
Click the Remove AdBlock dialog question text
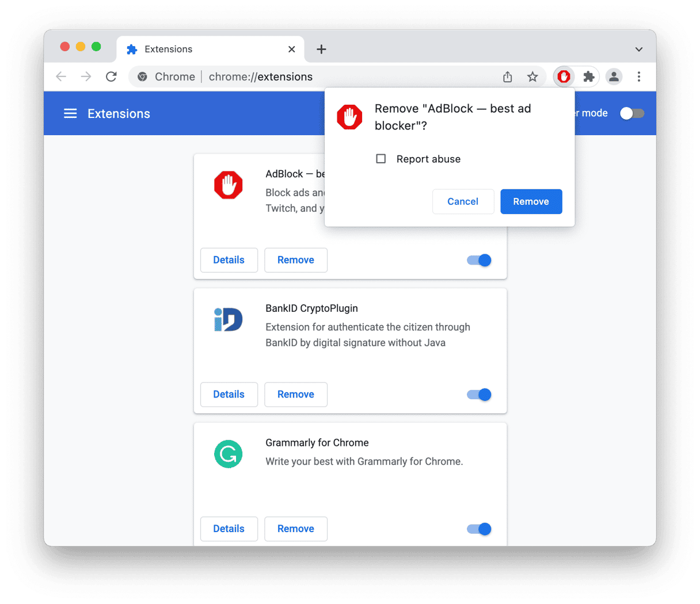click(452, 117)
